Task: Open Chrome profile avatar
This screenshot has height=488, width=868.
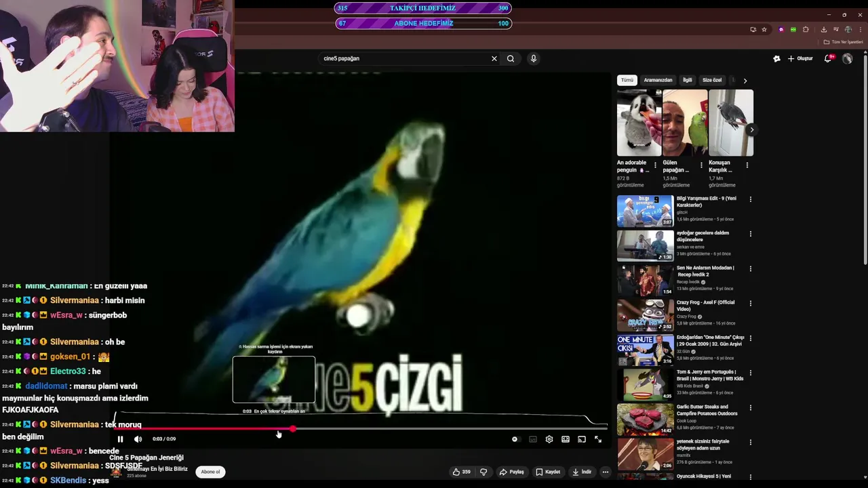Action: (x=848, y=29)
